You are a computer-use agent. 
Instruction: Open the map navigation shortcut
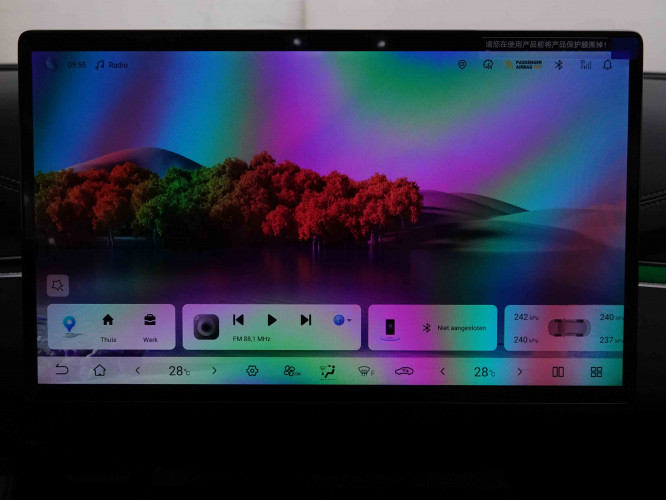[69, 325]
